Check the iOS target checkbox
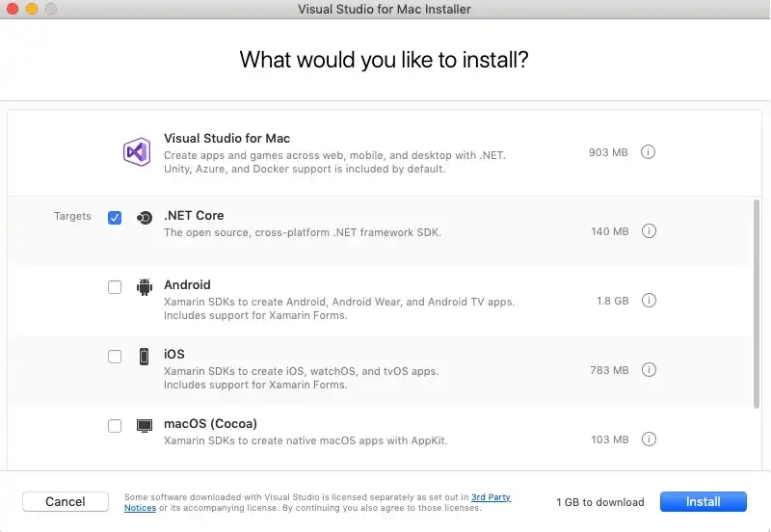The height and width of the screenshot is (532, 771). (115, 357)
